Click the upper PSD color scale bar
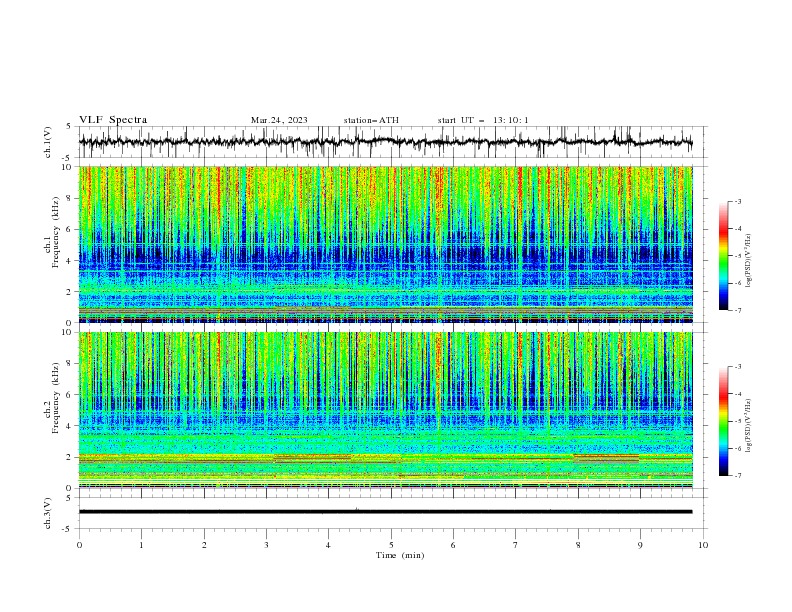 (724, 256)
